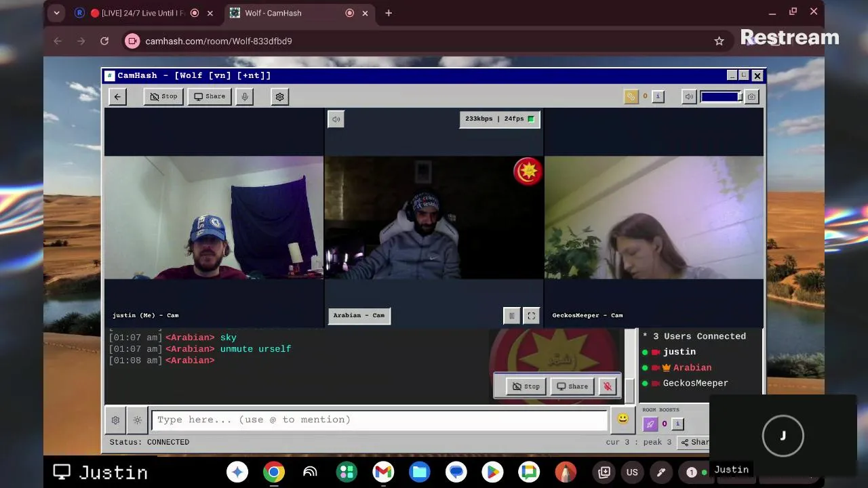
Task: Unmute using the red muted mic button
Action: 608,386
